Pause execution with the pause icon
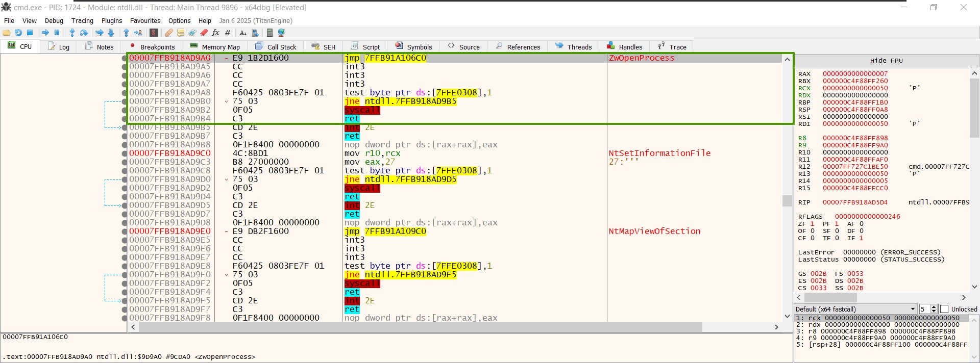This screenshot has height=363, width=980. 57,33
